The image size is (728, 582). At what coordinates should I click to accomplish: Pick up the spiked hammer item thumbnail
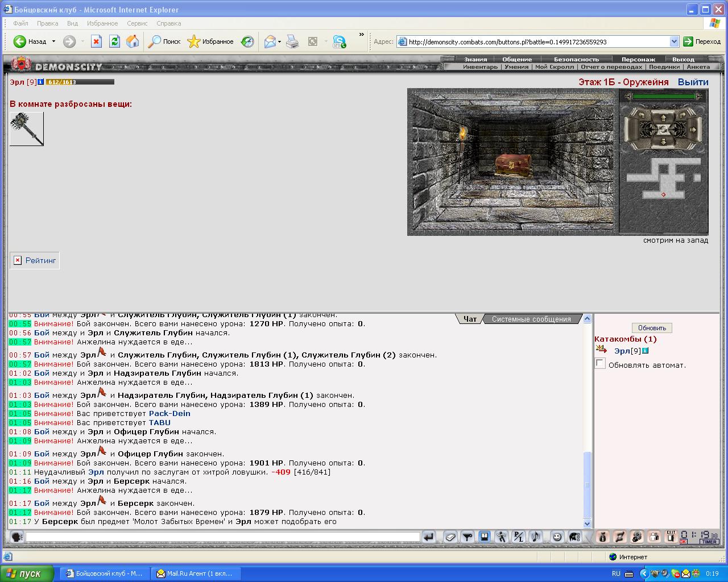[26, 128]
